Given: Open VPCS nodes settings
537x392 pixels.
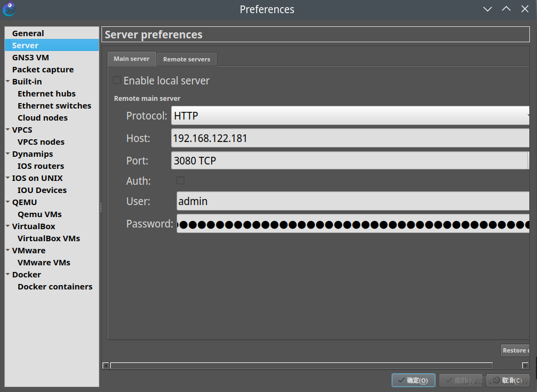Looking at the screenshot, I should [x=41, y=142].
